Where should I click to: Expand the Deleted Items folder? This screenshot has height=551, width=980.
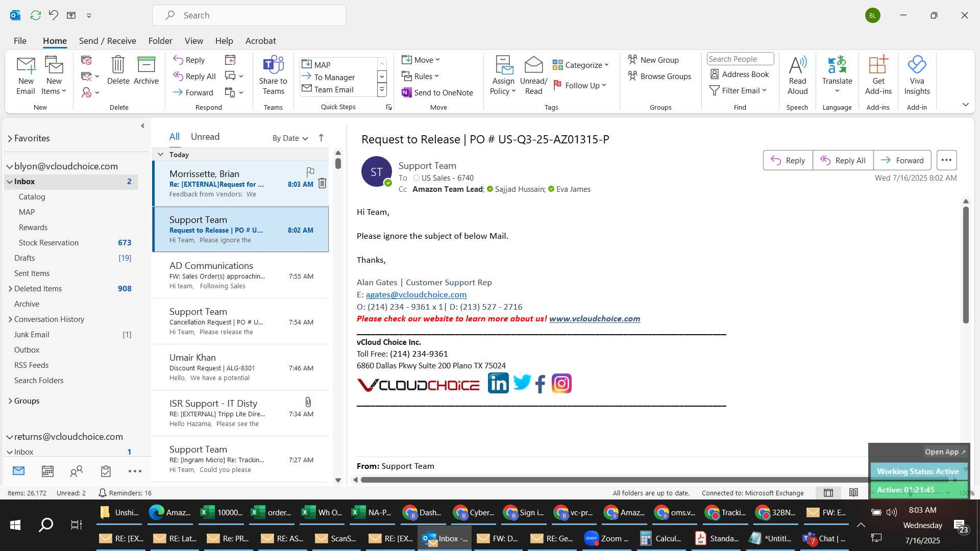click(x=10, y=289)
